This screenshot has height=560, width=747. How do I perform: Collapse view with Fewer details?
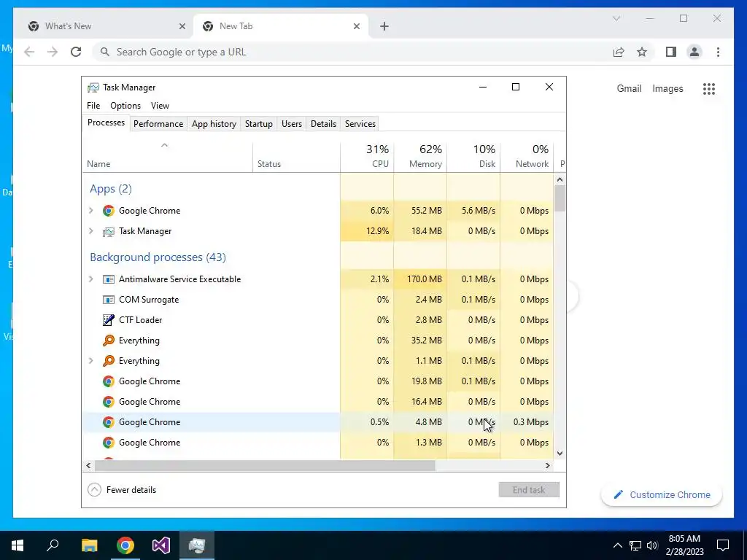click(x=122, y=490)
